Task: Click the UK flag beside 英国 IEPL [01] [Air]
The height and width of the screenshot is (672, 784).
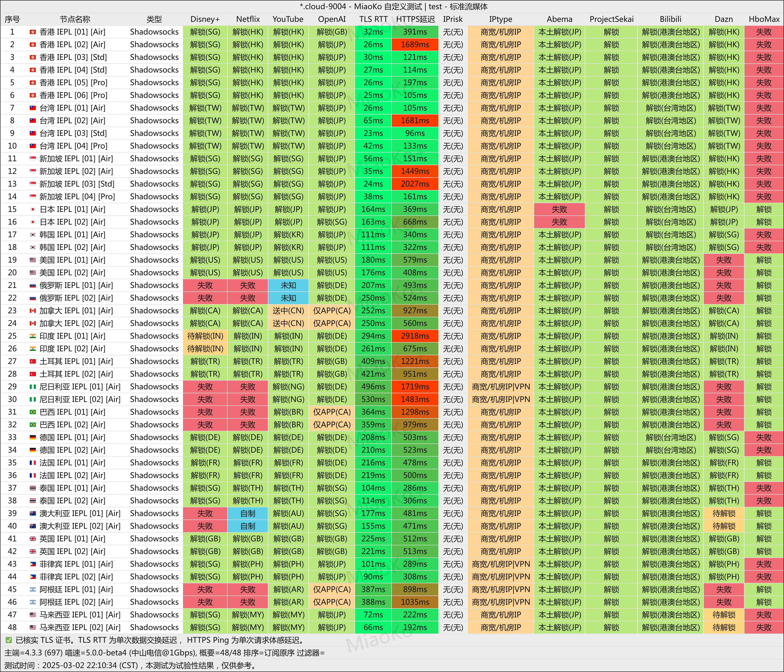Action: click(33, 539)
